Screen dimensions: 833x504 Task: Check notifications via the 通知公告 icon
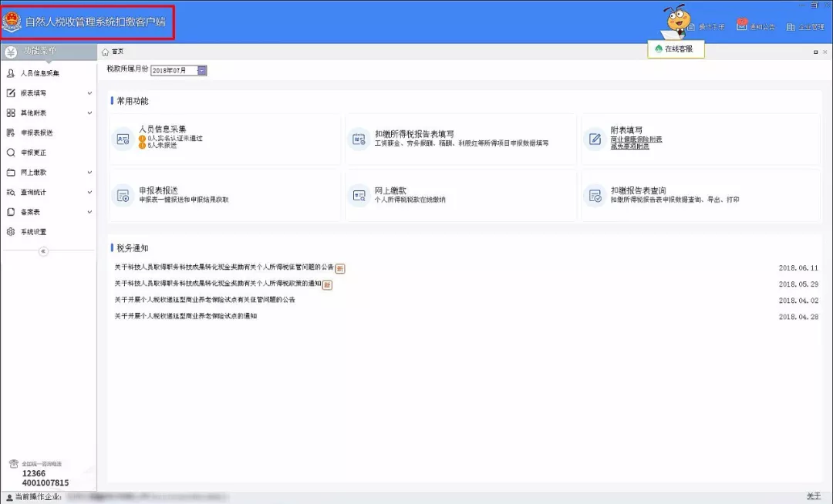[x=756, y=25]
